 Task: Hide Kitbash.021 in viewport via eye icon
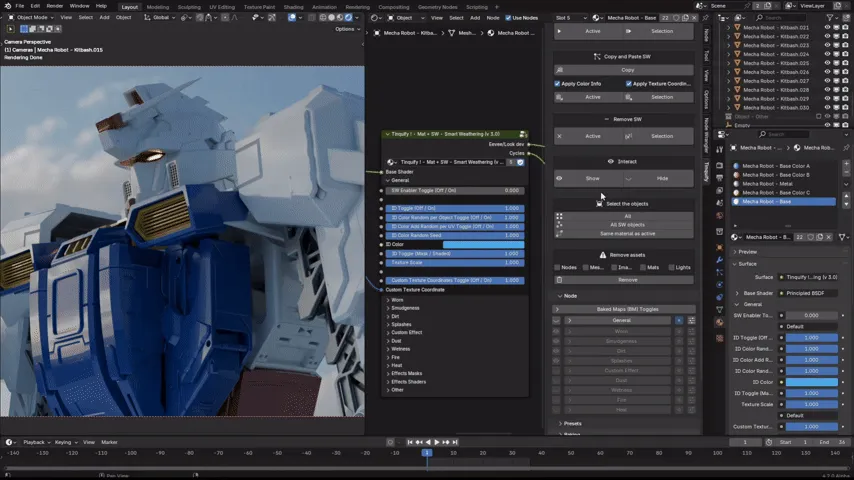(827, 27)
